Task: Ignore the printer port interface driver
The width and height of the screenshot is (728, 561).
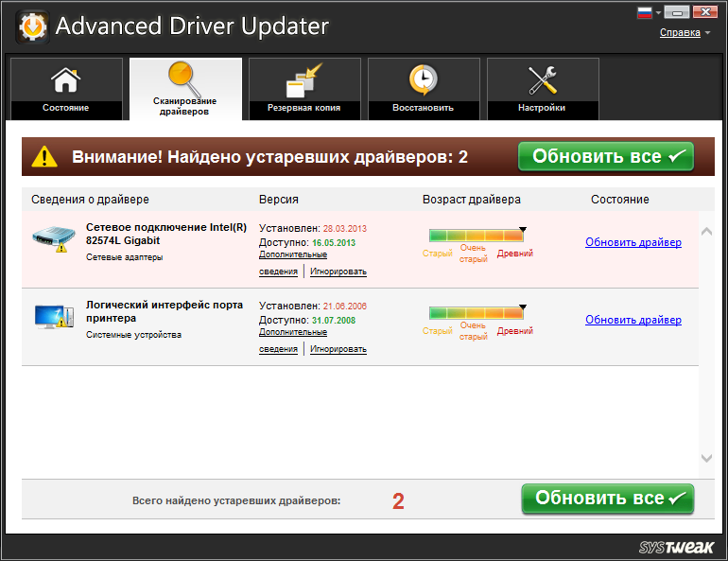Action: [x=338, y=349]
